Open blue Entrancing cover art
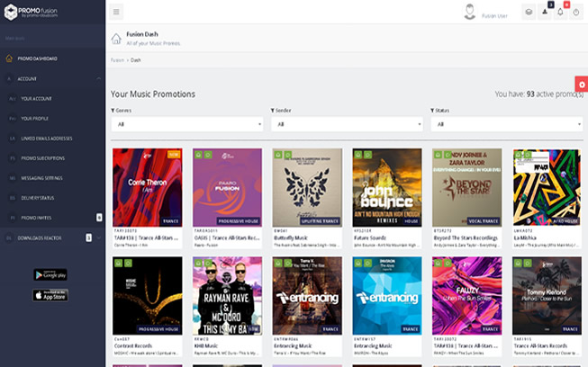Viewport: 588px width, 367px height. tap(387, 296)
